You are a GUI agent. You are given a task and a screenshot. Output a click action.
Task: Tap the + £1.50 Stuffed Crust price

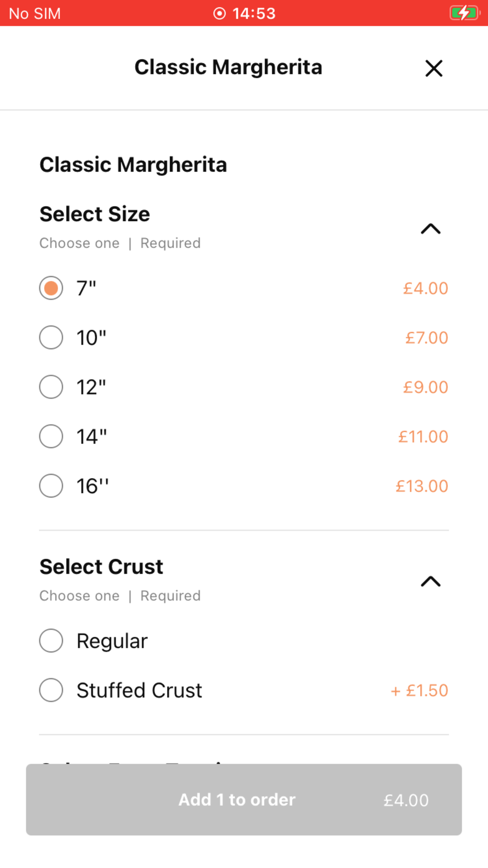coord(419,691)
